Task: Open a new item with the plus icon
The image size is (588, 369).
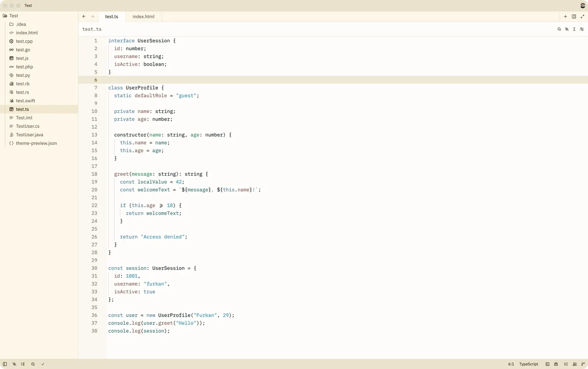Action: [565, 16]
